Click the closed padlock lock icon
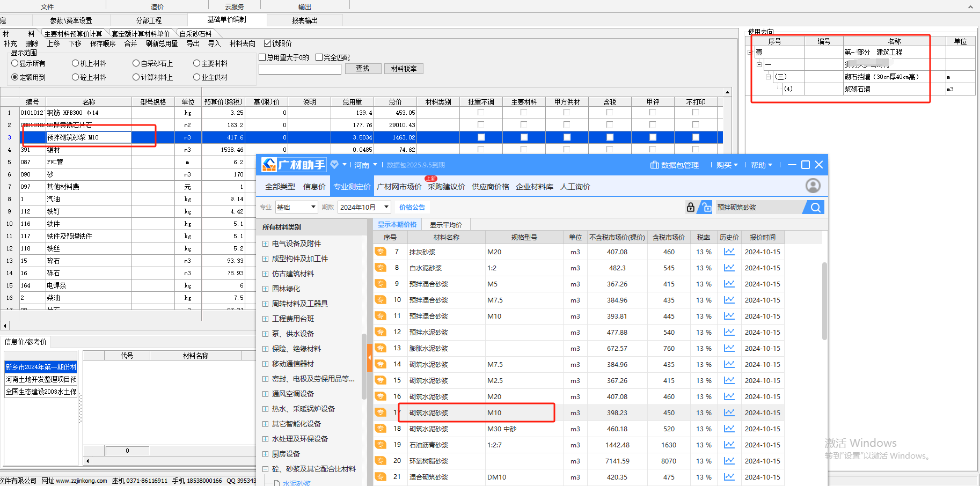 click(x=691, y=207)
